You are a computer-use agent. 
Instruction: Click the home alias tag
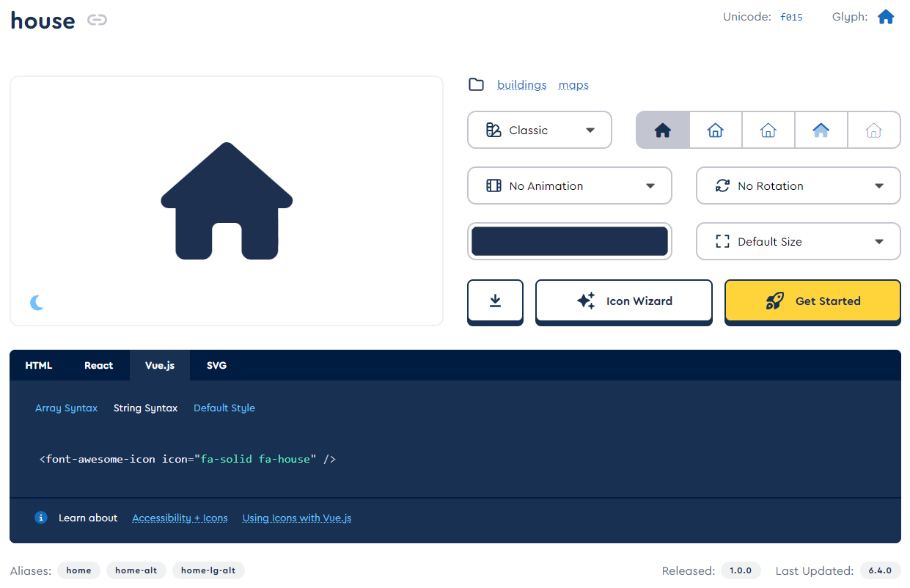[78, 570]
